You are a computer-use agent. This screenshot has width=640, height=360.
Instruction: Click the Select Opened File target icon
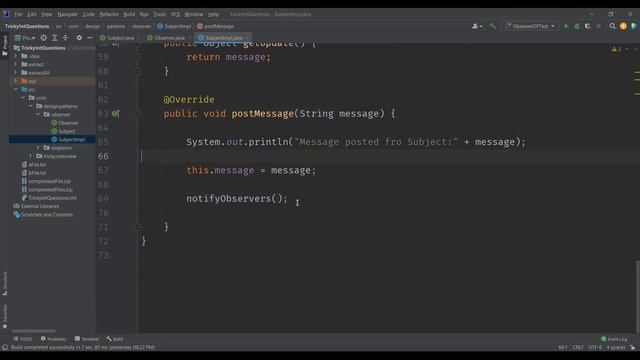[x=43, y=38]
